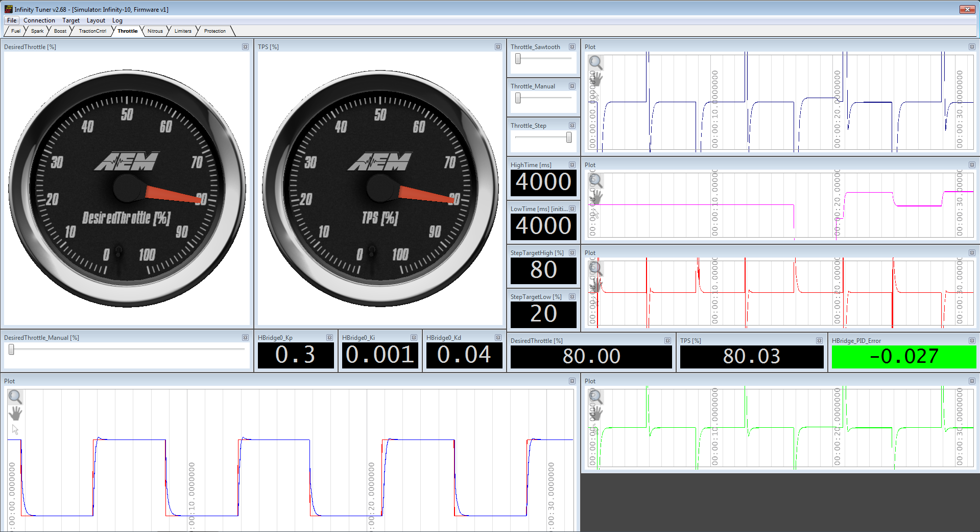Close the StepTargetHigh [%] panel
This screenshot has width=980, height=532.
pyautogui.click(x=572, y=252)
